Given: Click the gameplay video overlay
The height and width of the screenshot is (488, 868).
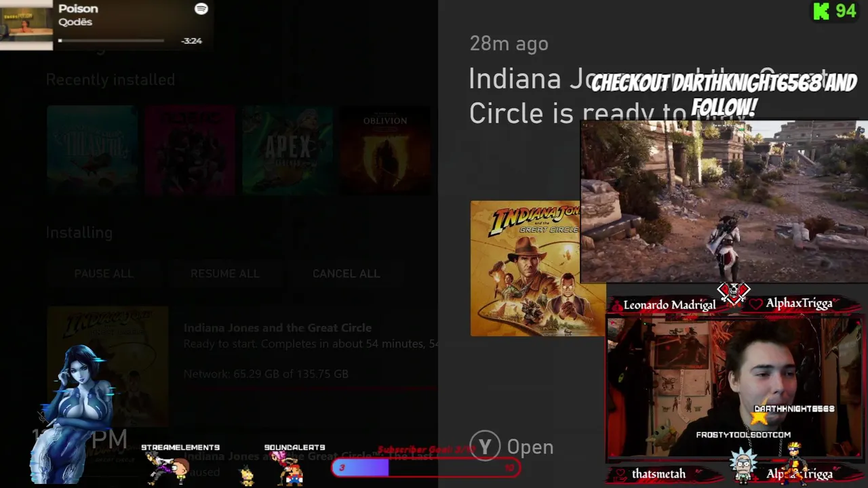Looking at the screenshot, I should (x=724, y=201).
